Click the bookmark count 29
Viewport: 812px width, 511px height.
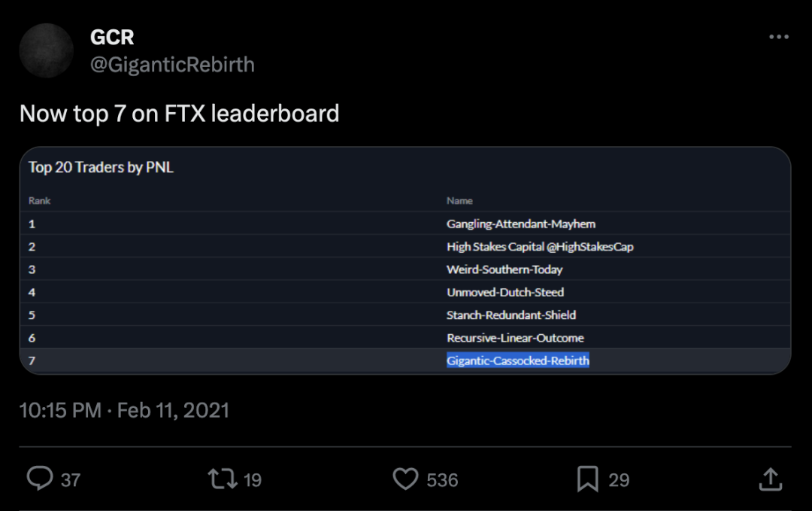click(619, 480)
